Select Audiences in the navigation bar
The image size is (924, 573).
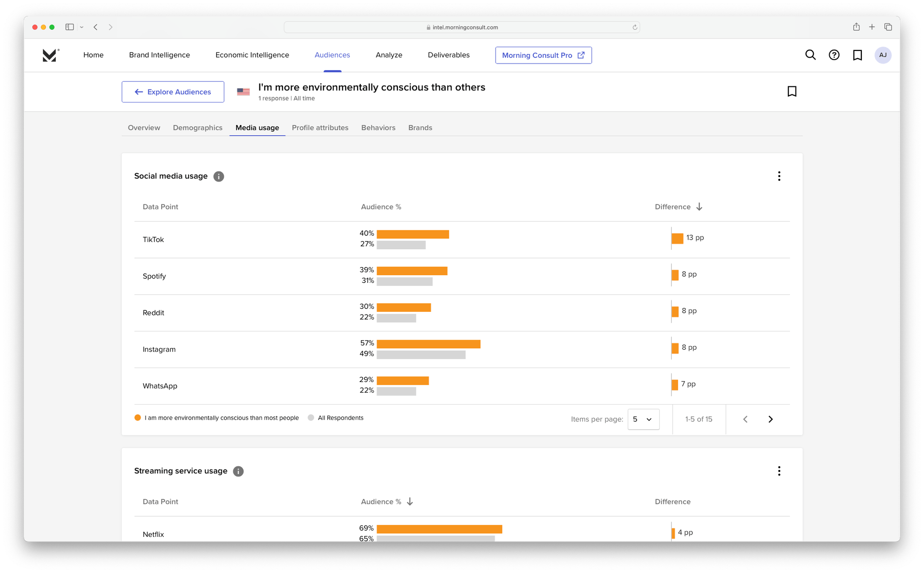(x=333, y=55)
